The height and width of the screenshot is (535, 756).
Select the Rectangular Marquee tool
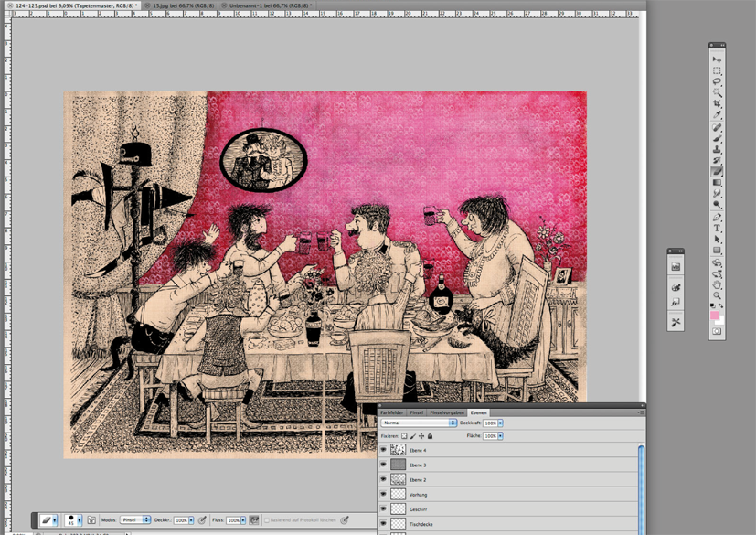point(717,70)
